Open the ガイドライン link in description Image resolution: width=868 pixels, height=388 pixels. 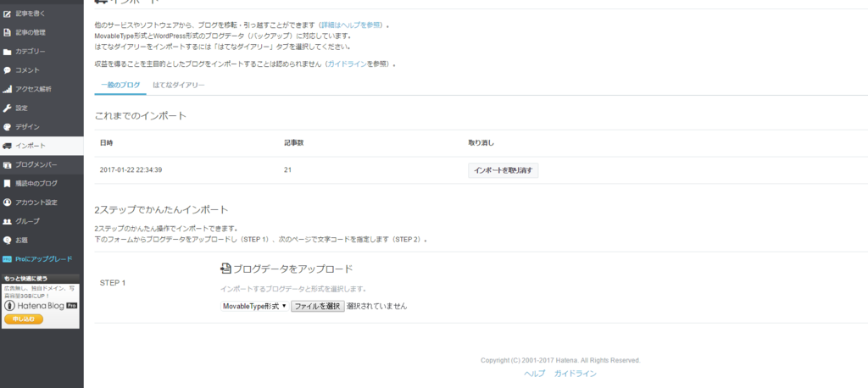click(x=347, y=64)
